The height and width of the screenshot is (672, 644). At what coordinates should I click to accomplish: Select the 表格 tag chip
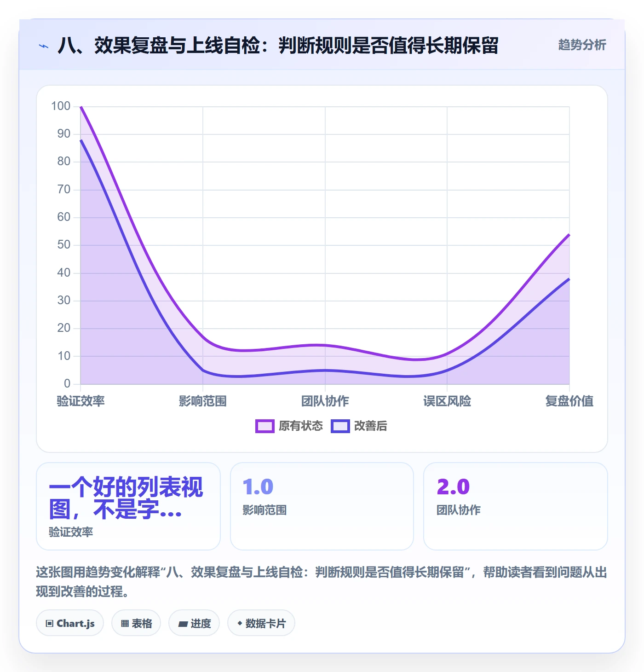click(x=136, y=623)
